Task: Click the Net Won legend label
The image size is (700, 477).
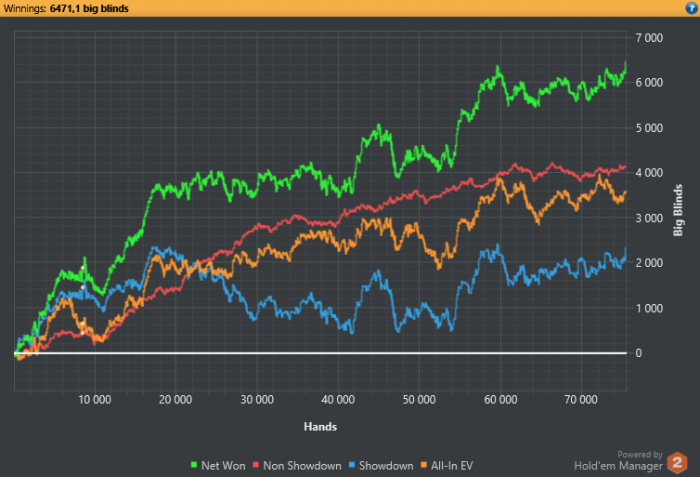Action: [223, 466]
